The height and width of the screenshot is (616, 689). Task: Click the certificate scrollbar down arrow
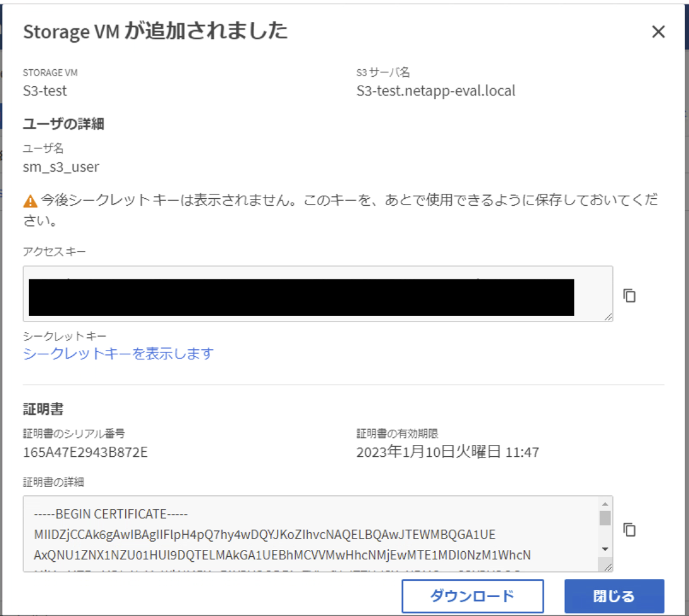605,549
